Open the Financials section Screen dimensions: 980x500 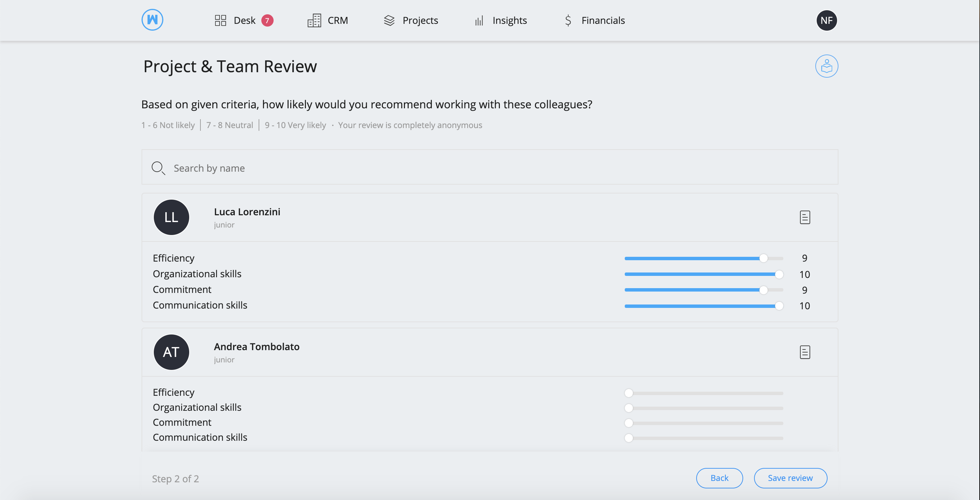tap(594, 20)
